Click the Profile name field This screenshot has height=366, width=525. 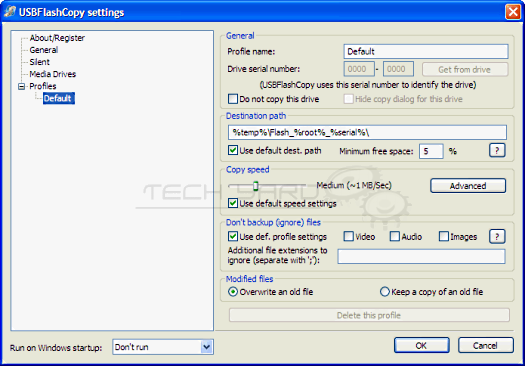(x=426, y=52)
